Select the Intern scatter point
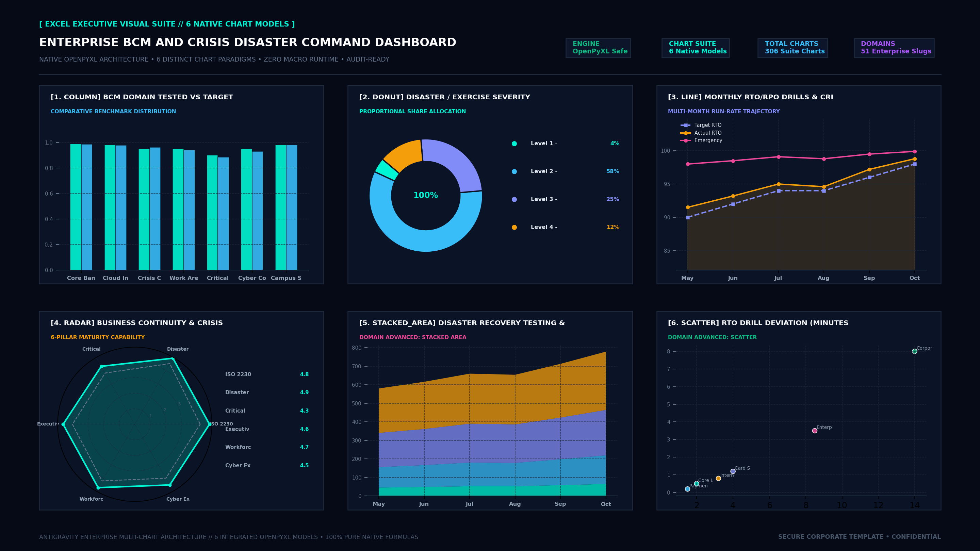Image resolution: width=980 pixels, height=551 pixels. coord(718,478)
